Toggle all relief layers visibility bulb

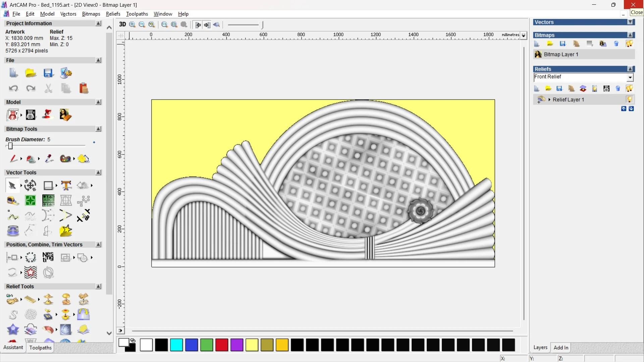click(x=629, y=88)
